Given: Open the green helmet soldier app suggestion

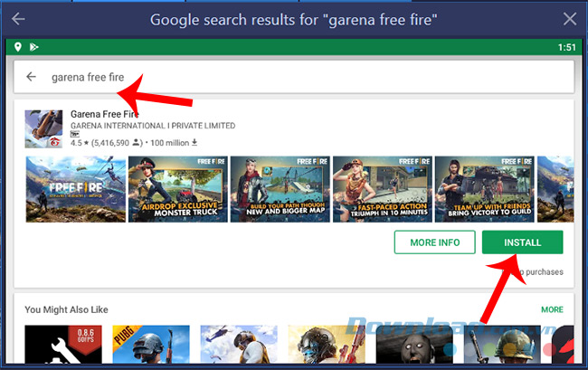Looking at the screenshot, I should point(502,345).
